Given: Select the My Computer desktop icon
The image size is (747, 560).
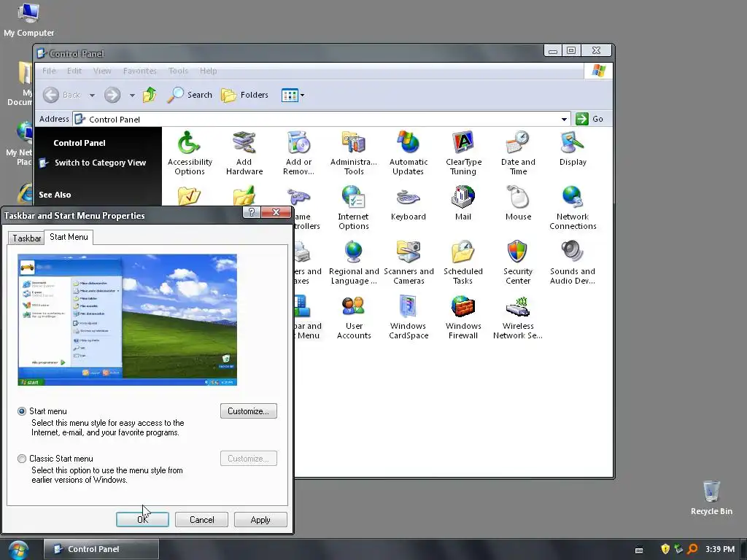Looking at the screenshot, I should [28, 20].
